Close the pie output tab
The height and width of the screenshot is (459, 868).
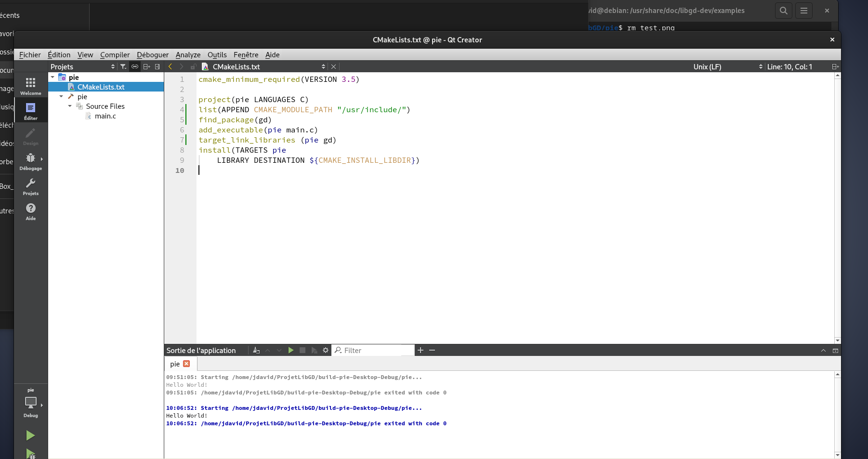[x=187, y=364]
